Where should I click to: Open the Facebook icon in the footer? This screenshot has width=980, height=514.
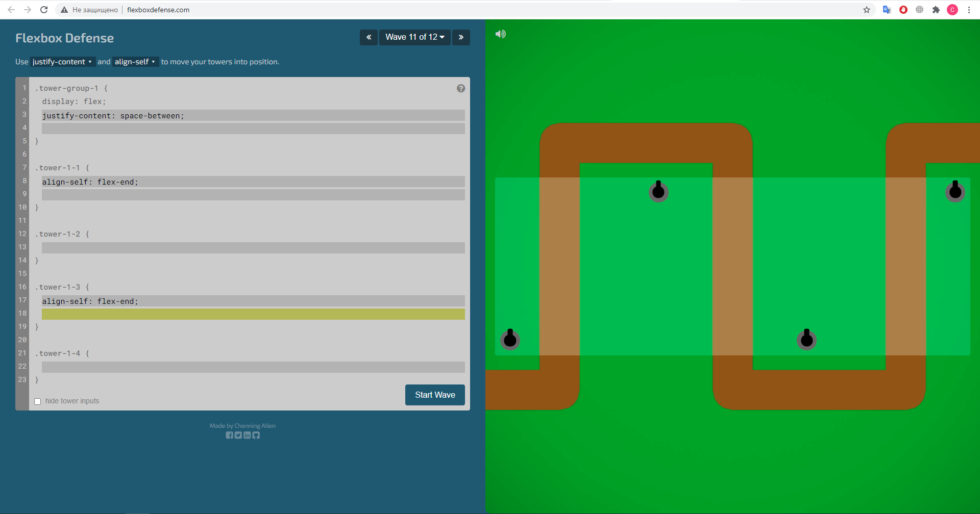230,435
